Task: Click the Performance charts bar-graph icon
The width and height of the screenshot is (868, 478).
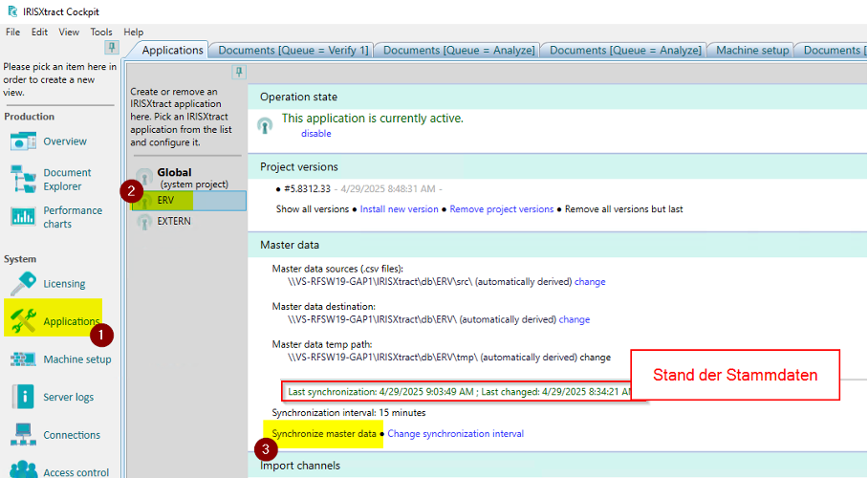Action: 23,217
